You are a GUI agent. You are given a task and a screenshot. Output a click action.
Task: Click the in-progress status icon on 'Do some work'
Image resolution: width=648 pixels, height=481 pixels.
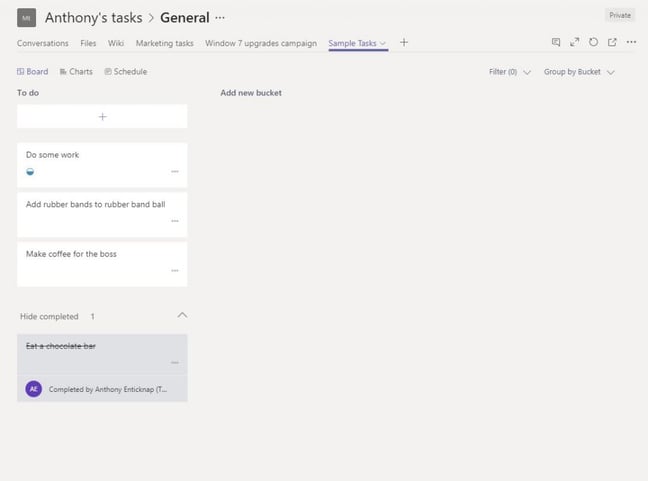(x=30, y=172)
